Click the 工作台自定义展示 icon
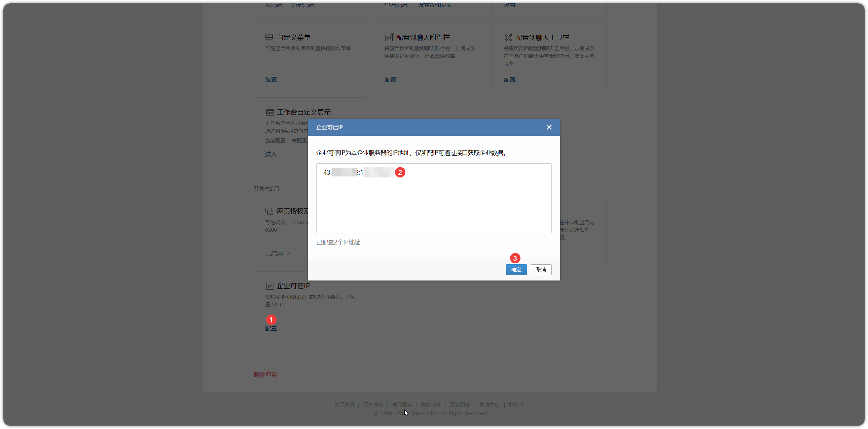This screenshot has height=429, width=868. (x=269, y=112)
